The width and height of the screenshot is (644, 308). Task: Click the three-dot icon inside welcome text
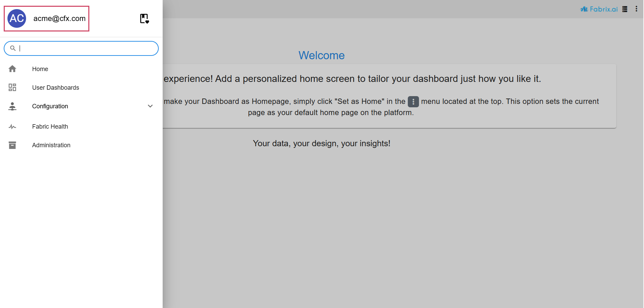(413, 102)
